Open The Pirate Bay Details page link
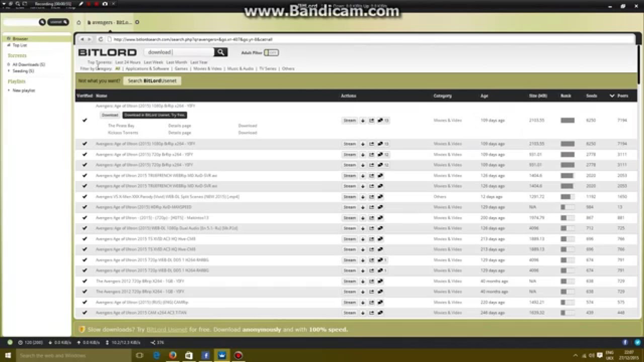The height and width of the screenshot is (362, 644). 180,126
